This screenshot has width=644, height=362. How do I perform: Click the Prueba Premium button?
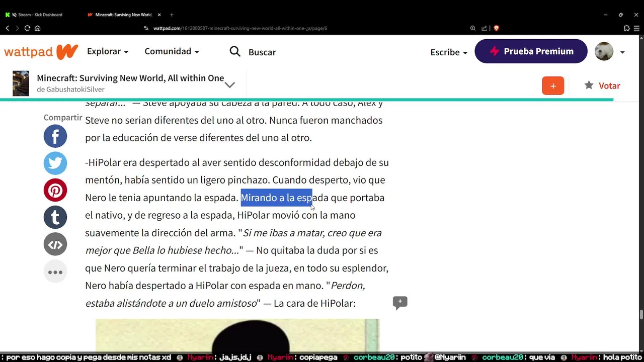coord(531,51)
